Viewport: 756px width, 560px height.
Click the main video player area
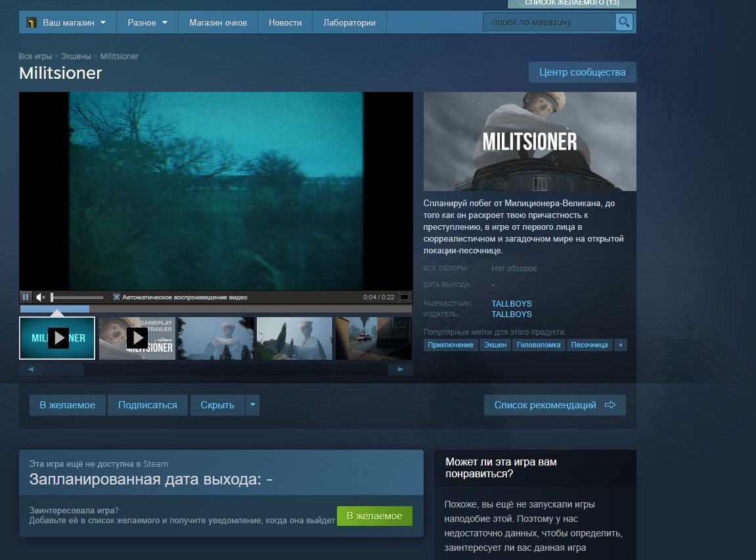coord(216,191)
